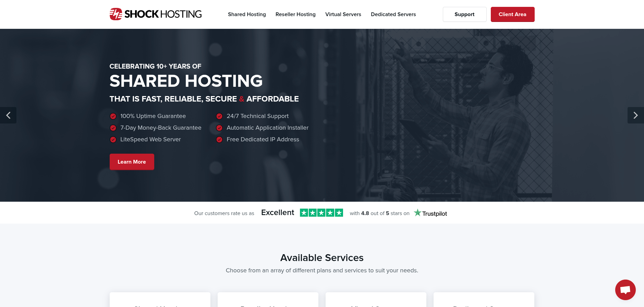Open the Dedicated Servers menu item
Viewport: 644px width, 307px height.
(393, 14)
